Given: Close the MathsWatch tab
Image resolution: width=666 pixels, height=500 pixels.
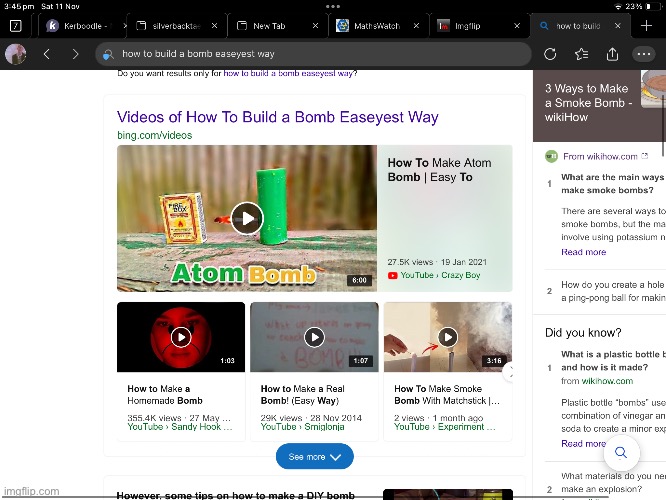Looking at the screenshot, I should (416, 25).
